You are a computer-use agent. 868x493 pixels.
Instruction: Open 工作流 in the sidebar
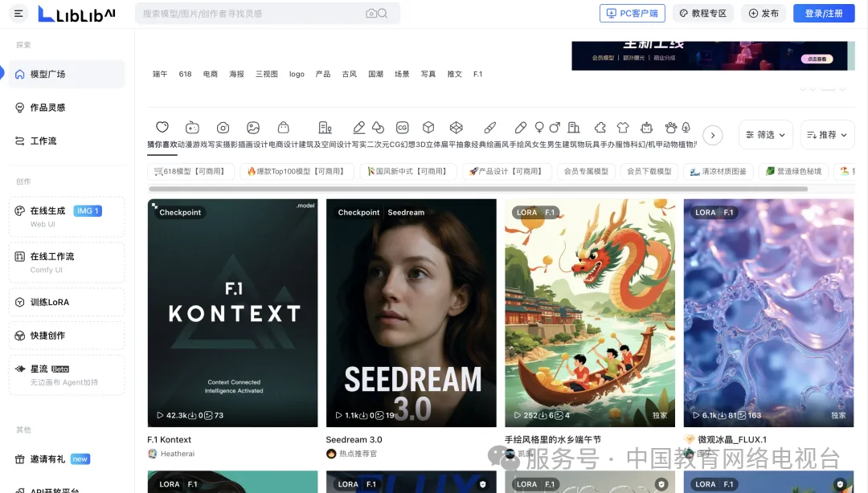[x=67, y=141]
